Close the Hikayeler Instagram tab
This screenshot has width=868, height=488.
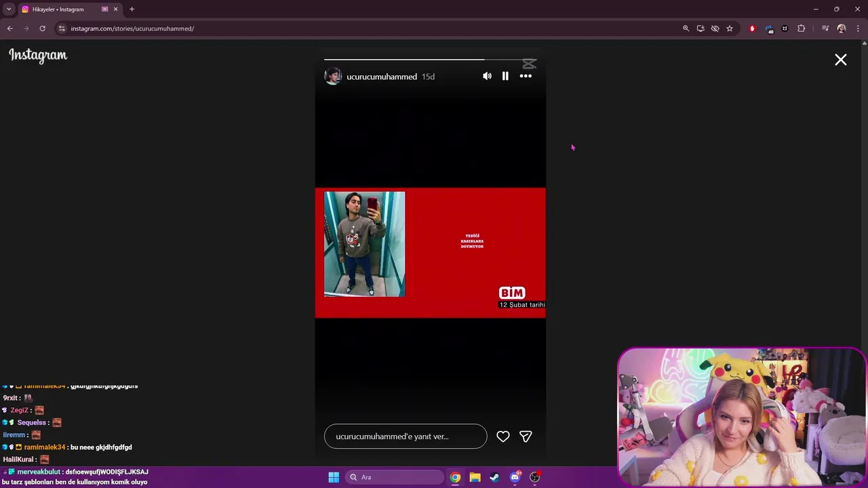click(x=116, y=9)
